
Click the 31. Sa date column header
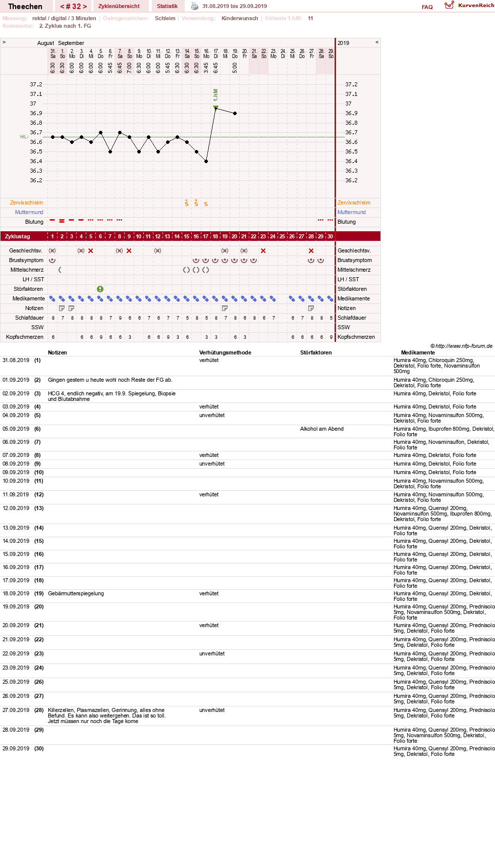pyautogui.click(x=52, y=54)
